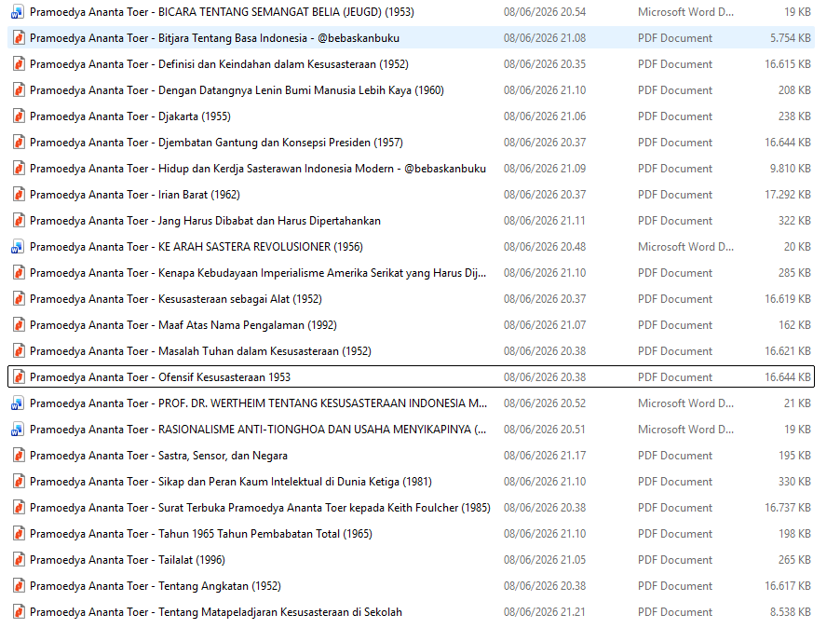Click the PDF icon beside Hidup dan Kerdja Sasterawan
Screen dimensions: 840x642
19,169
